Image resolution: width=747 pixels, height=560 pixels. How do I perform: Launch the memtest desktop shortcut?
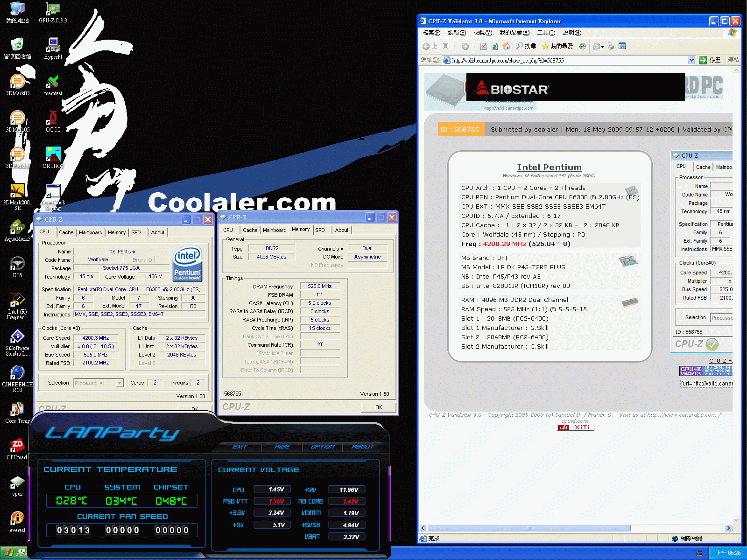[x=53, y=85]
